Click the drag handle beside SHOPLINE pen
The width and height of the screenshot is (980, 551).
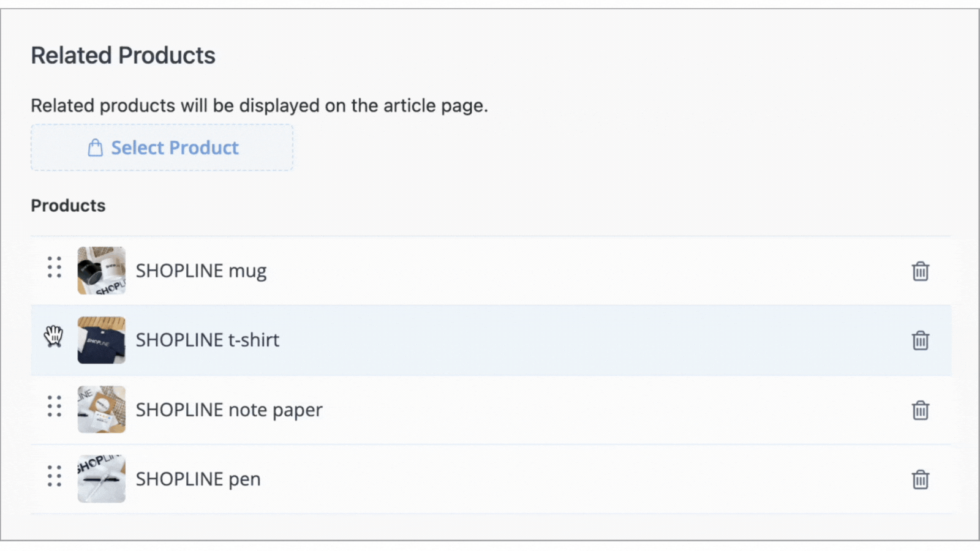pyautogui.click(x=55, y=476)
